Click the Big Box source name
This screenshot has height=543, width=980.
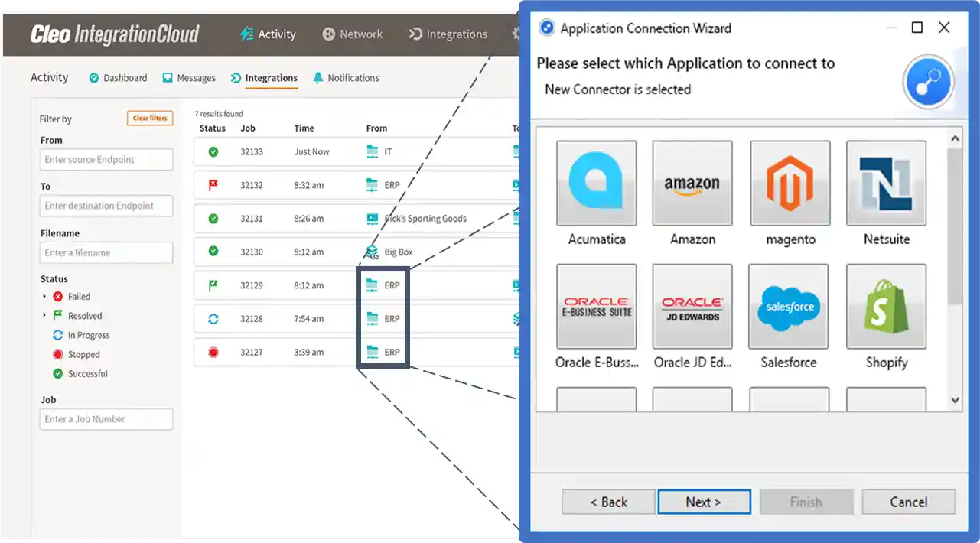point(399,252)
